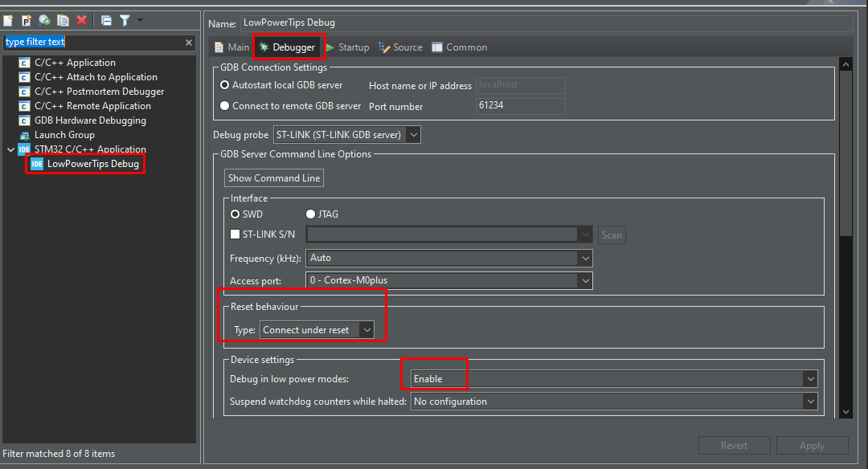Open the Debug probe dropdown
The height and width of the screenshot is (469, 868).
point(412,135)
